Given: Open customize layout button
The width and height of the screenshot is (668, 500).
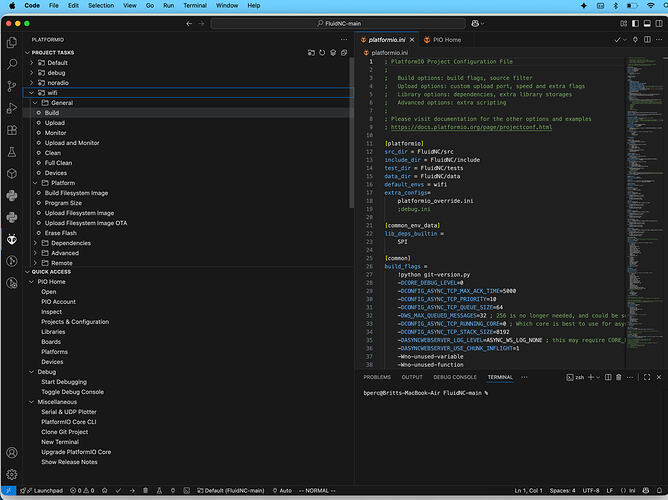Looking at the screenshot, I should pyautogui.click(x=623, y=23).
